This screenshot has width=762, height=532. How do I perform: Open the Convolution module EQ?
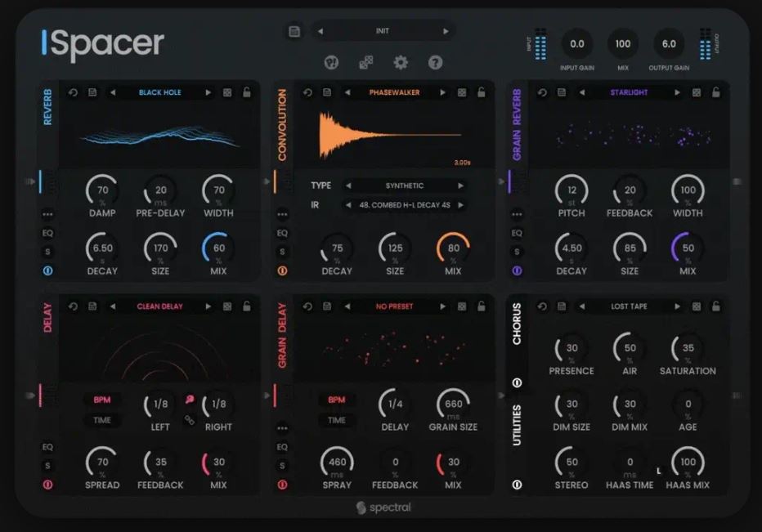(282, 233)
